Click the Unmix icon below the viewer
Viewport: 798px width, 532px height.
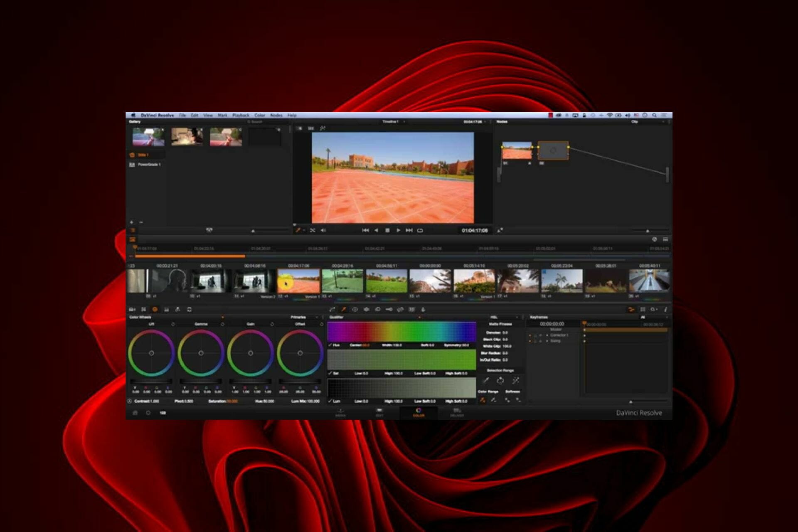[313, 230]
